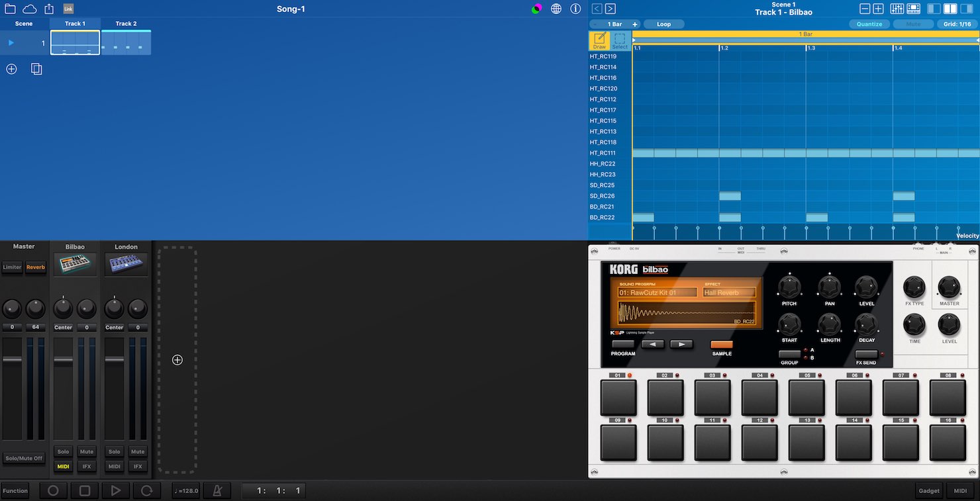Click the play button in transport
Screen dimensions: 980x501
point(116,491)
